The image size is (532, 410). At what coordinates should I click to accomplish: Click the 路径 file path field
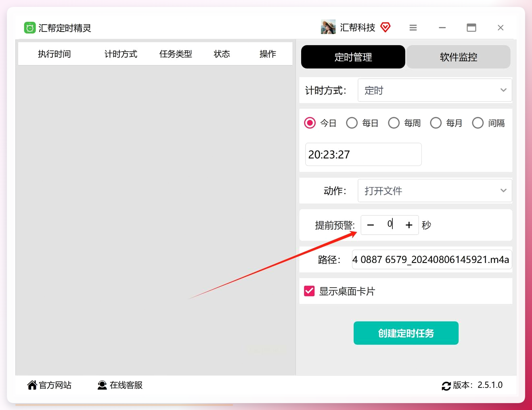pyautogui.click(x=432, y=259)
